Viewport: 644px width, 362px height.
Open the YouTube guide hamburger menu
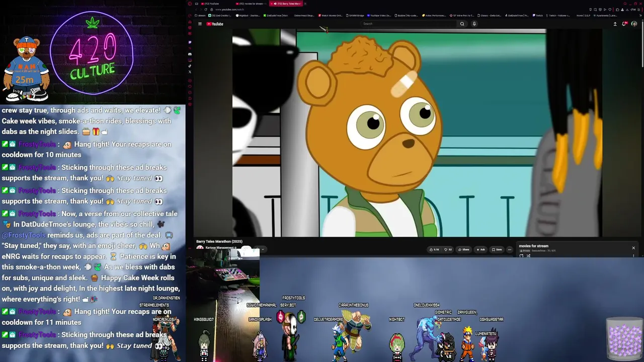(x=200, y=24)
